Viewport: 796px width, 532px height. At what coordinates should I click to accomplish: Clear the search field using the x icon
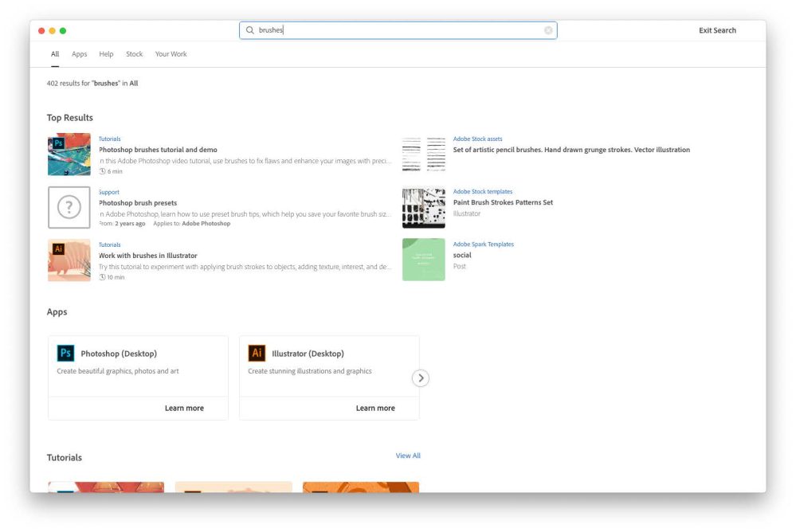pos(548,29)
